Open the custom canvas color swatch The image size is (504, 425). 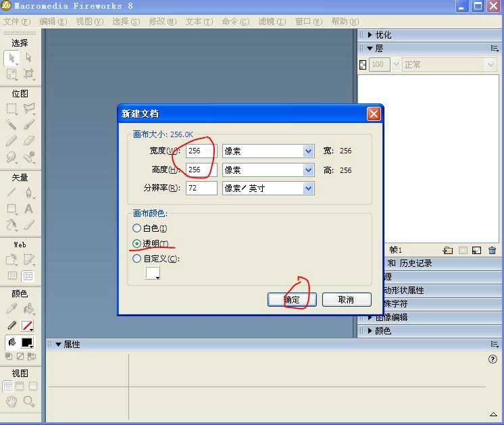click(153, 273)
